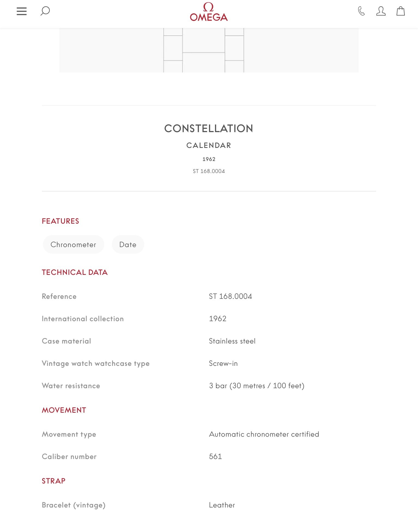This screenshot has width=418, height=532.
Task: Click the CALENDAR subtitle text
Action: [209, 145]
